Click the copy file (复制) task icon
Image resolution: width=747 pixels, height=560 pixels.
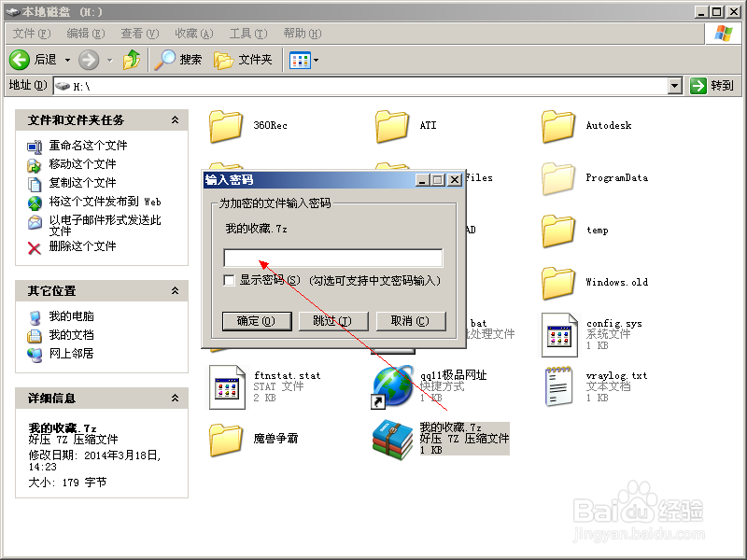pyautogui.click(x=35, y=184)
